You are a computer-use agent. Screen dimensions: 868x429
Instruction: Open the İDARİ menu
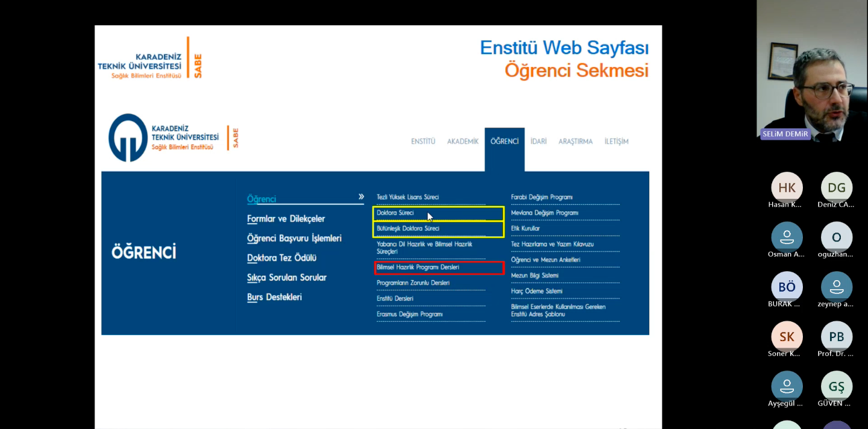[x=539, y=142]
